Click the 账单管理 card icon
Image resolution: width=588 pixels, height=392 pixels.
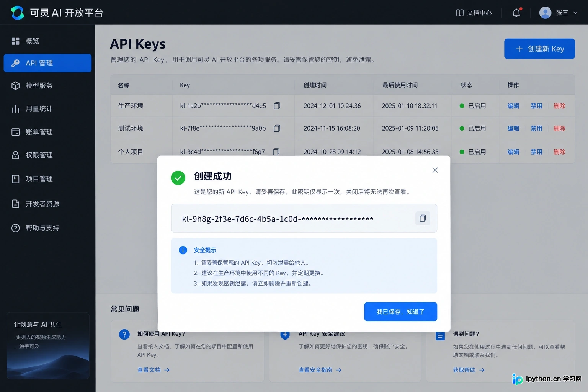tap(16, 132)
